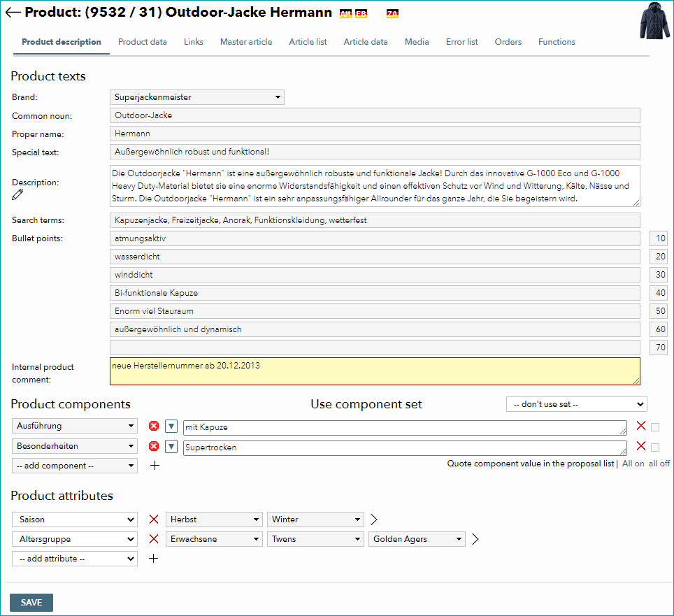Image resolution: width=674 pixels, height=616 pixels.
Task: Delete Altersgruppe attribute with red X
Action: coord(153,539)
